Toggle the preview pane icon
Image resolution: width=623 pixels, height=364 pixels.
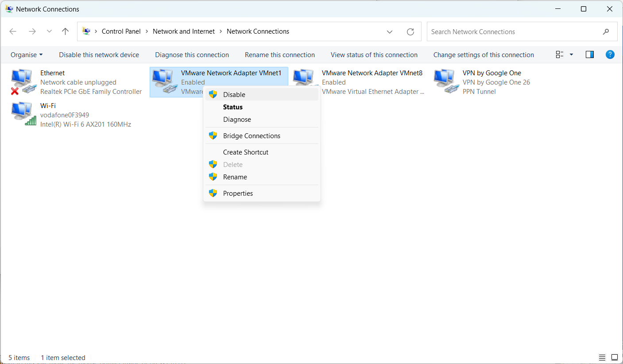click(x=589, y=54)
